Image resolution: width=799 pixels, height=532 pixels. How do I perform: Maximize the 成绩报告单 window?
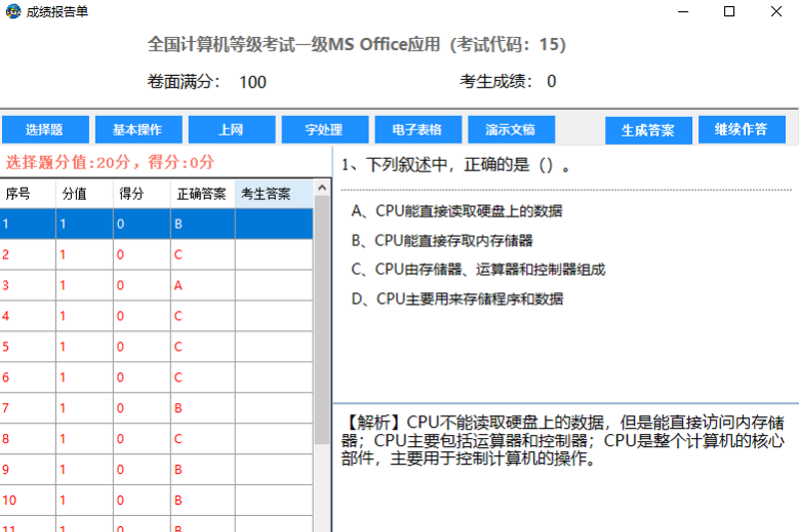[729, 11]
